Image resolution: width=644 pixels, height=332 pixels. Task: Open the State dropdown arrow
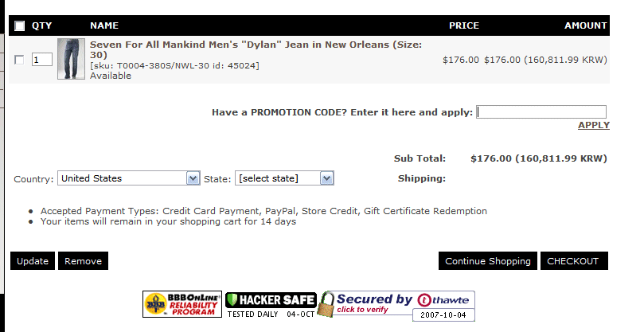(x=327, y=178)
